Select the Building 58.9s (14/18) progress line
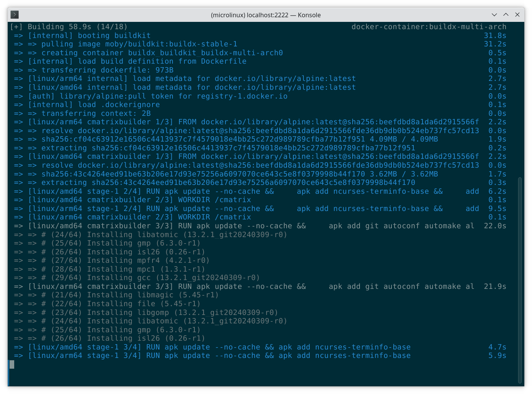Viewport: 532px width, 394px height. 69,26
